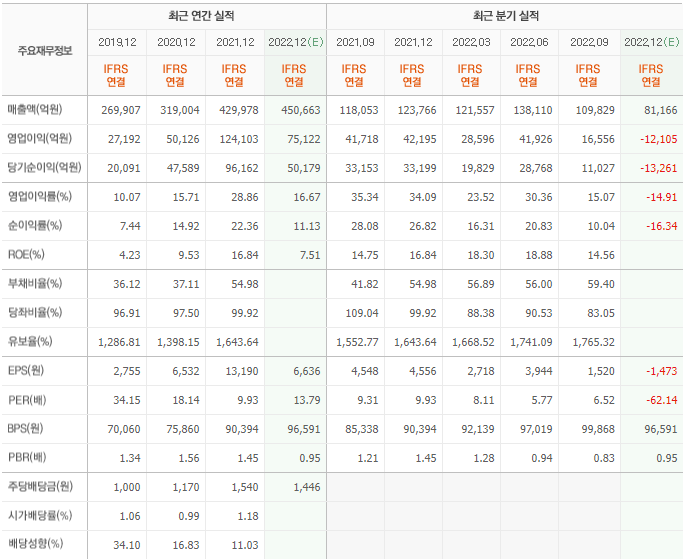Click PBR value 0.83
Viewport: 688px width, 559px height.
coord(604,458)
